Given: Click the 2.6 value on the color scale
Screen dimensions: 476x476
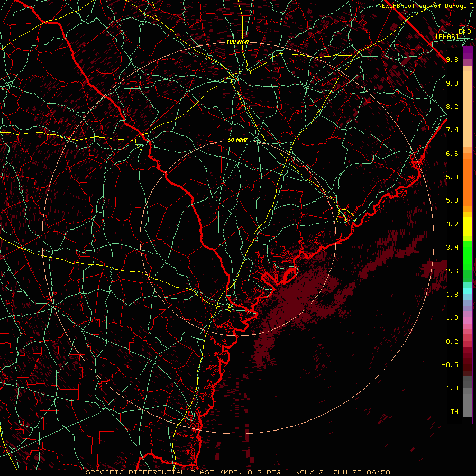Looking at the screenshot, I should pyautogui.click(x=452, y=271).
